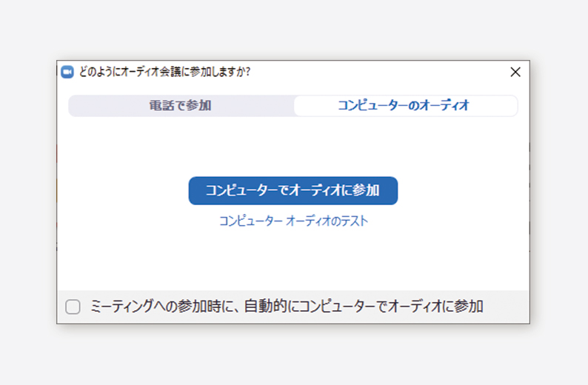588x385 pixels.
Task: Click the コンピューターでオーディオに参加 button
Action: pyautogui.click(x=293, y=191)
